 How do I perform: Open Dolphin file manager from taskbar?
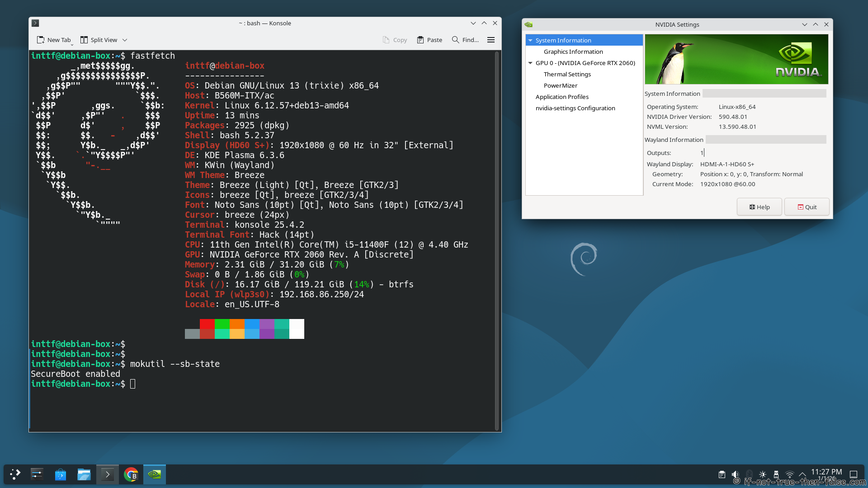tap(84, 474)
